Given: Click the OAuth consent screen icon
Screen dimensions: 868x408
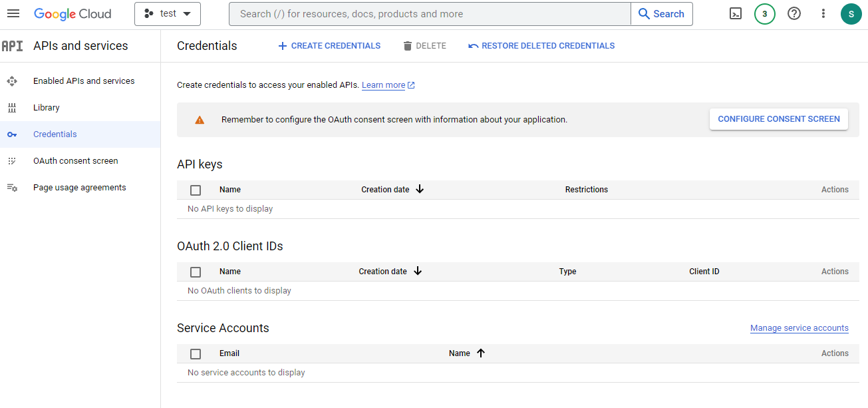Looking at the screenshot, I should pos(12,161).
